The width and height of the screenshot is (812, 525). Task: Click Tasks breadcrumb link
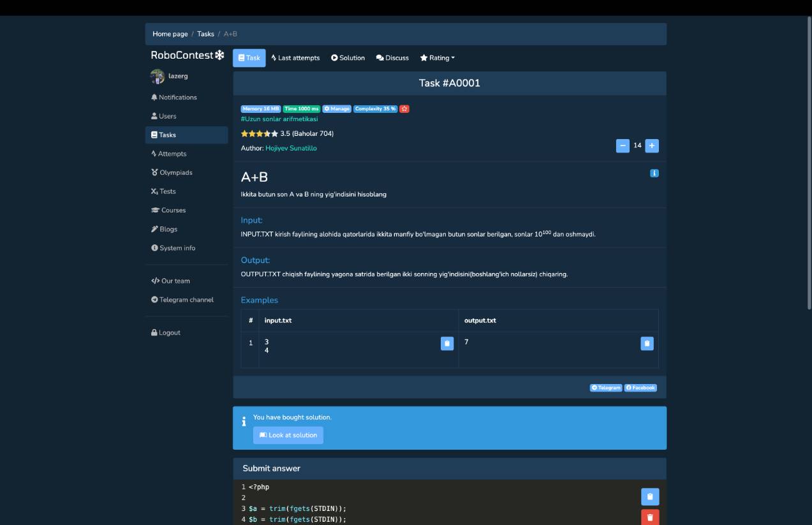point(205,34)
